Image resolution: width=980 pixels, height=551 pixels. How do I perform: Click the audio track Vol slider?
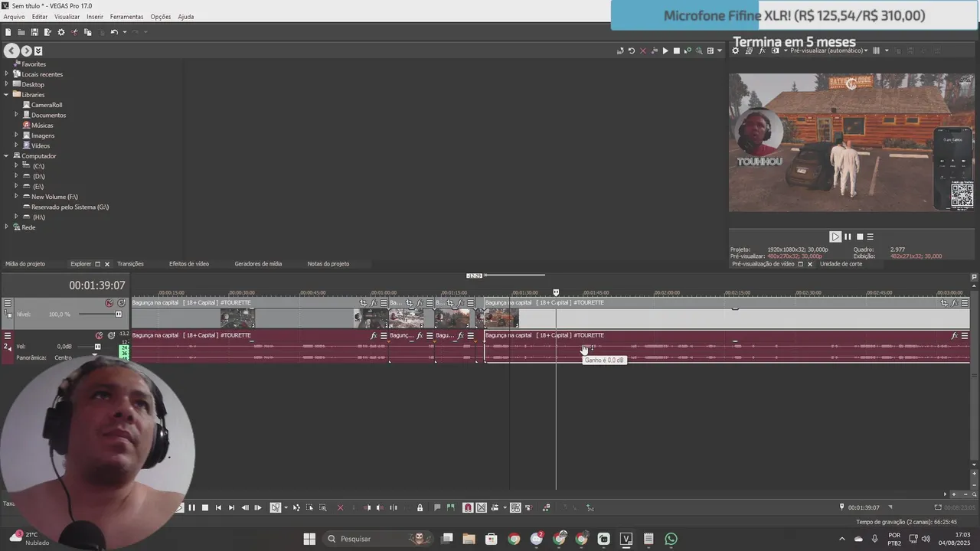[x=97, y=347]
